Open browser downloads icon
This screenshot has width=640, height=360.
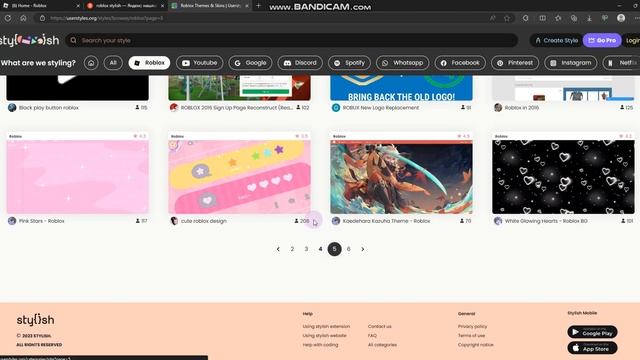coord(589,18)
